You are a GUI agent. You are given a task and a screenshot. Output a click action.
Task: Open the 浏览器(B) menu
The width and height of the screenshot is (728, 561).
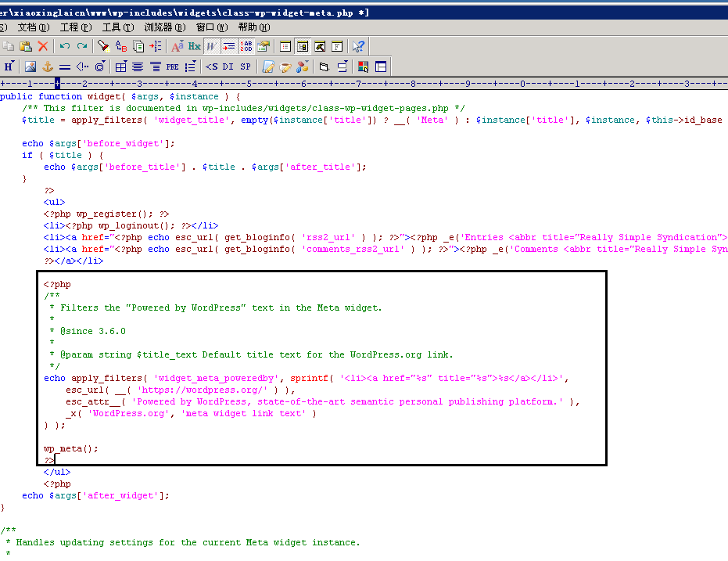click(165, 27)
